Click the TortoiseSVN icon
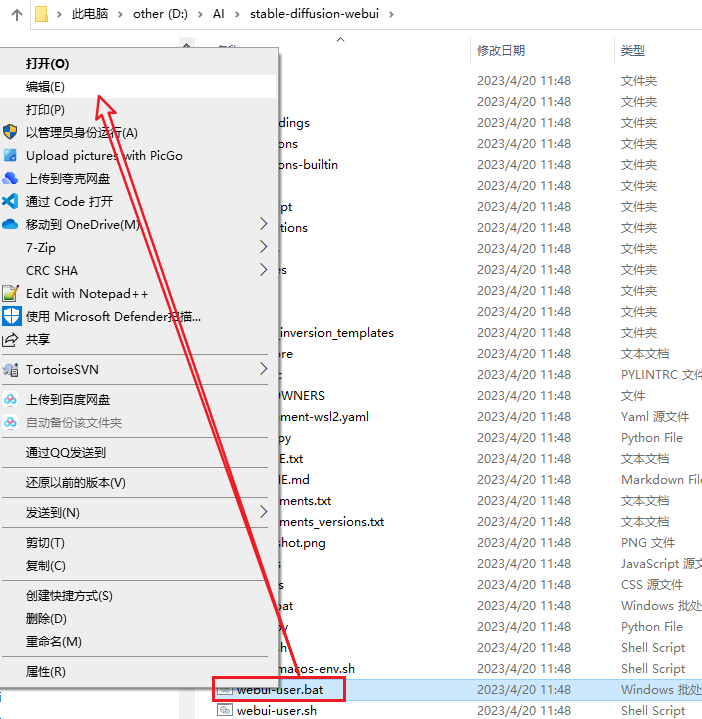Screen dimensions: 702x719 pos(10,369)
